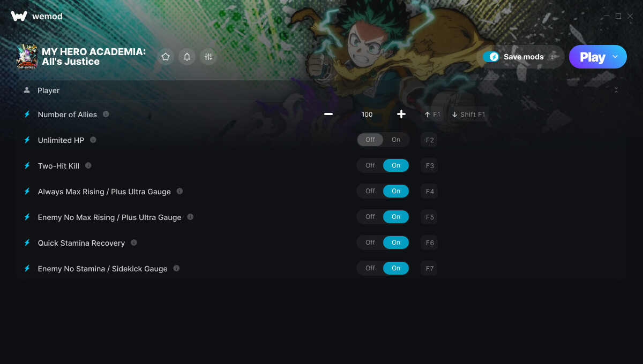Click the Play button
The height and width of the screenshot is (364, 643).
pos(592,57)
